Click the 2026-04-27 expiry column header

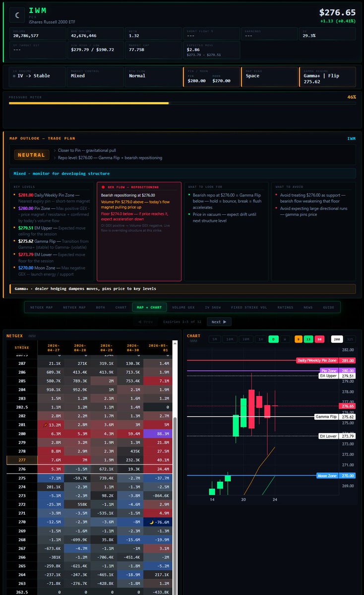[x=54, y=347]
